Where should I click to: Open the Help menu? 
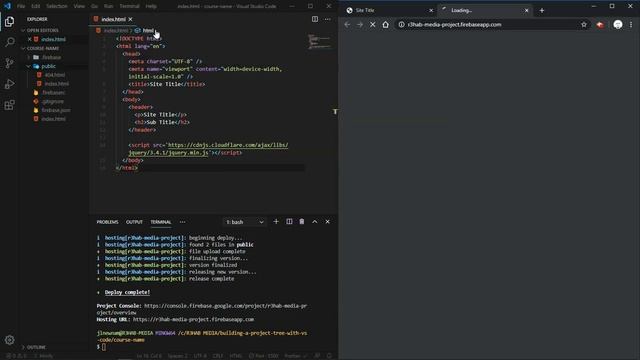[x=151, y=6]
